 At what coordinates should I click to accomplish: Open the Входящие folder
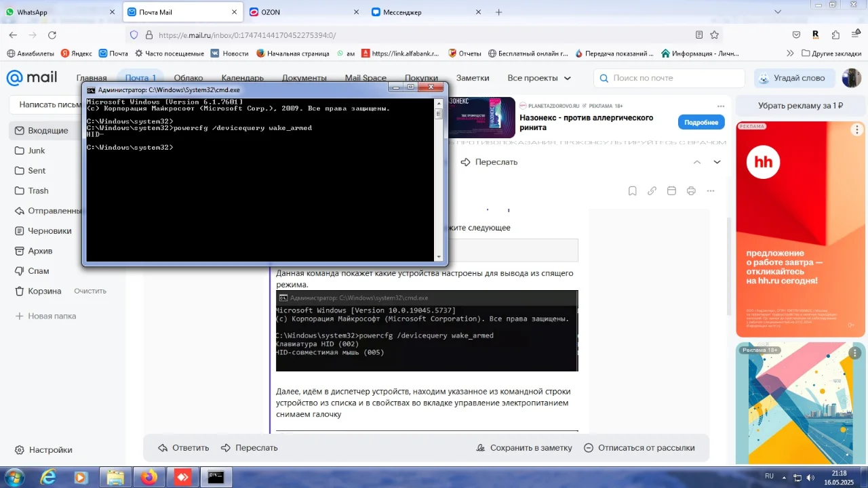click(47, 130)
